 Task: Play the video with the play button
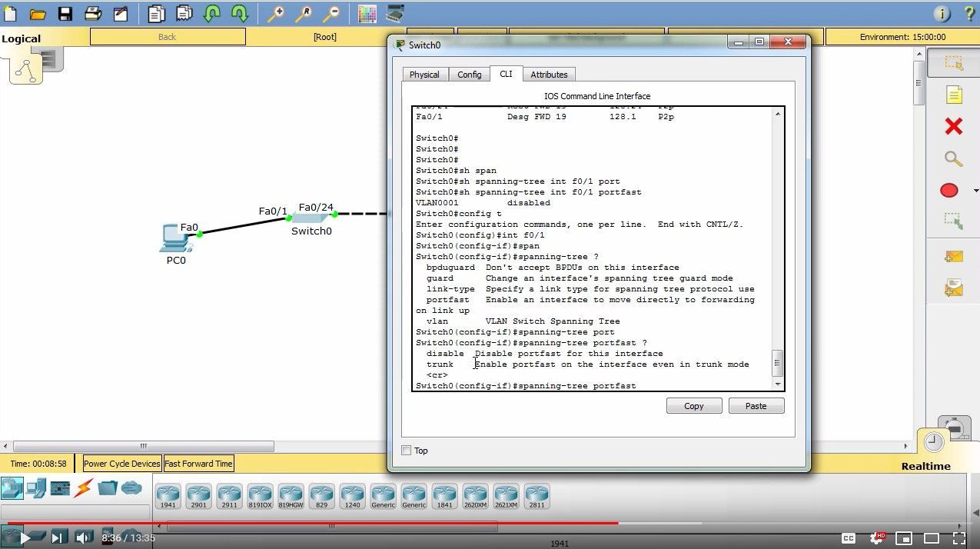tap(25, 538)
